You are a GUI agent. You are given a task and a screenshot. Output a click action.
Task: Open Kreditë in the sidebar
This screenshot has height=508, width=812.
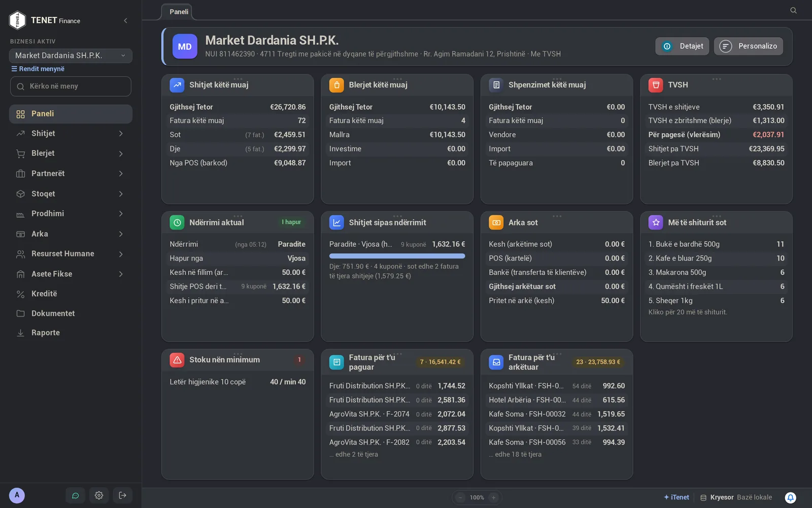[x=71, y=294]
